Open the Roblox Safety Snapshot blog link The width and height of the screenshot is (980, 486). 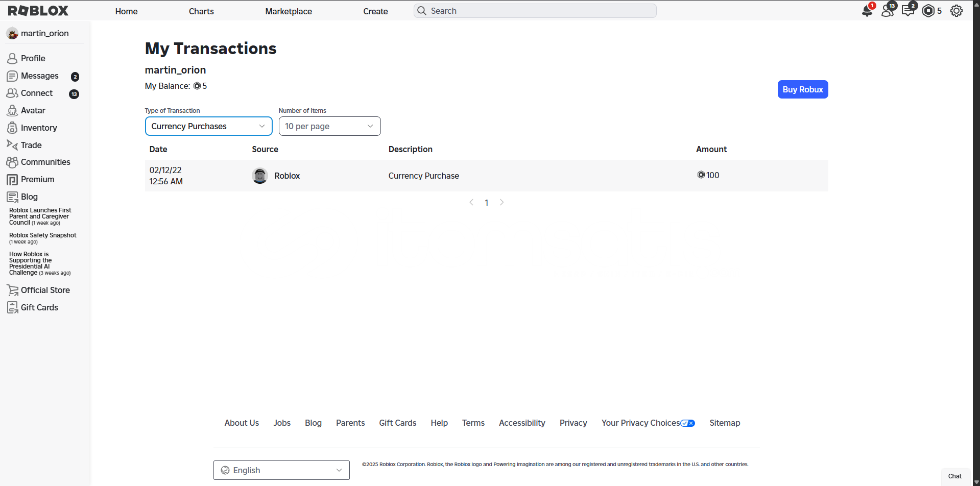pos(43,235)
